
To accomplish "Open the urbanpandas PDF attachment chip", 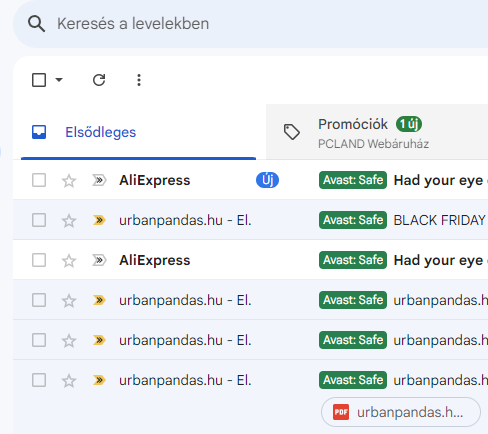I will coord(401,412).
